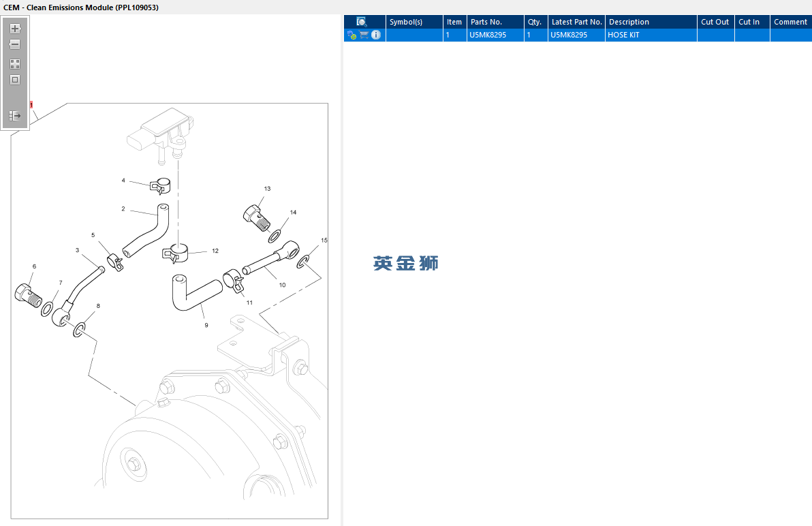This screenshot has height=526, width=812.
Task: Click callout number 7 on the diagram
Action: (61, 283)
